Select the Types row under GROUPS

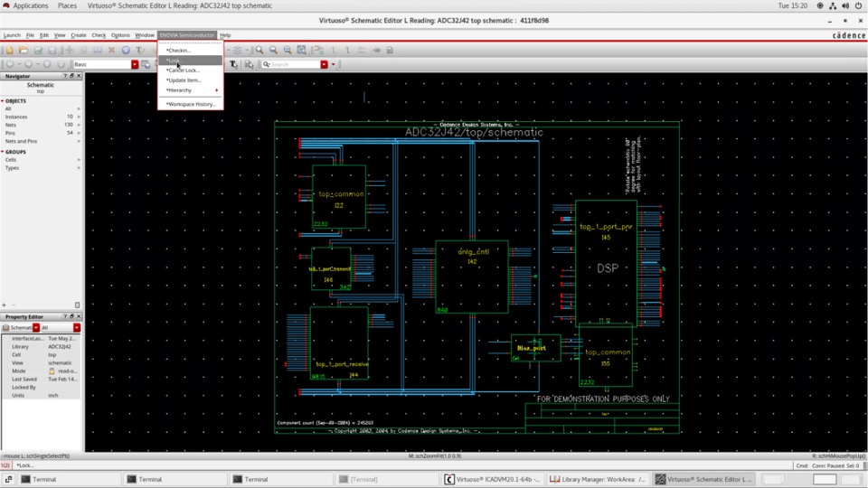41,168
